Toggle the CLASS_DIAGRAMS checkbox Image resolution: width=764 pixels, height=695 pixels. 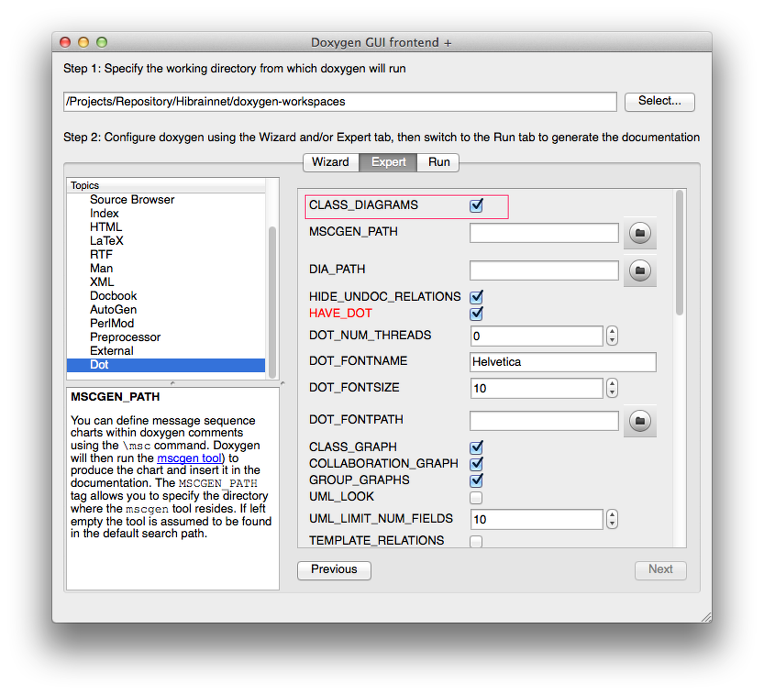(x=477, y=205)
